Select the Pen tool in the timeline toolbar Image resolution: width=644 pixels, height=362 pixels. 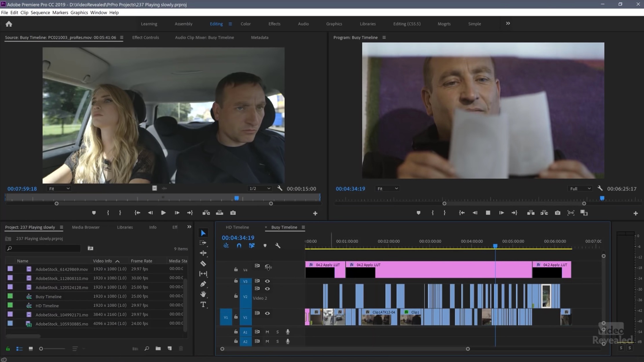tap(203, 284)
